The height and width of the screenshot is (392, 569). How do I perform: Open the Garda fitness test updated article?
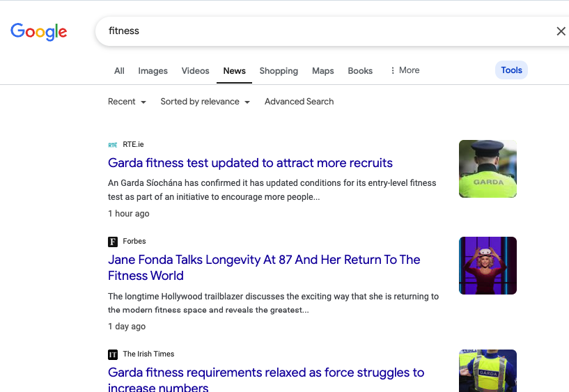click(x=250, y=163)
